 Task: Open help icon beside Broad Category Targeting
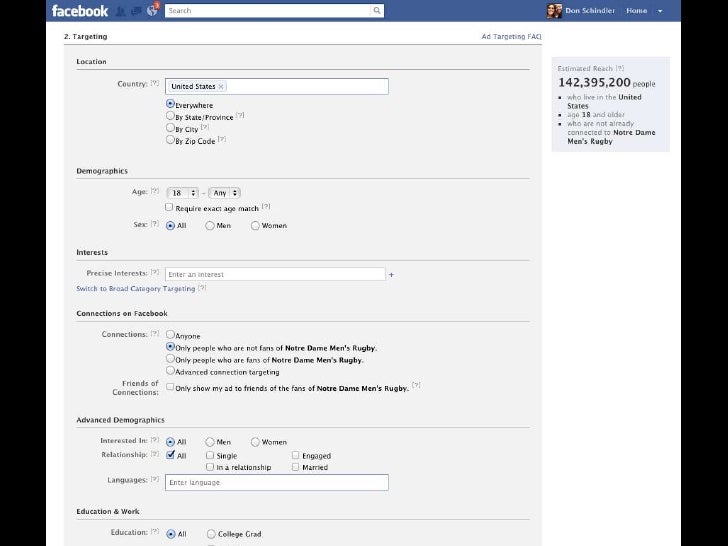tap(202, 288)
